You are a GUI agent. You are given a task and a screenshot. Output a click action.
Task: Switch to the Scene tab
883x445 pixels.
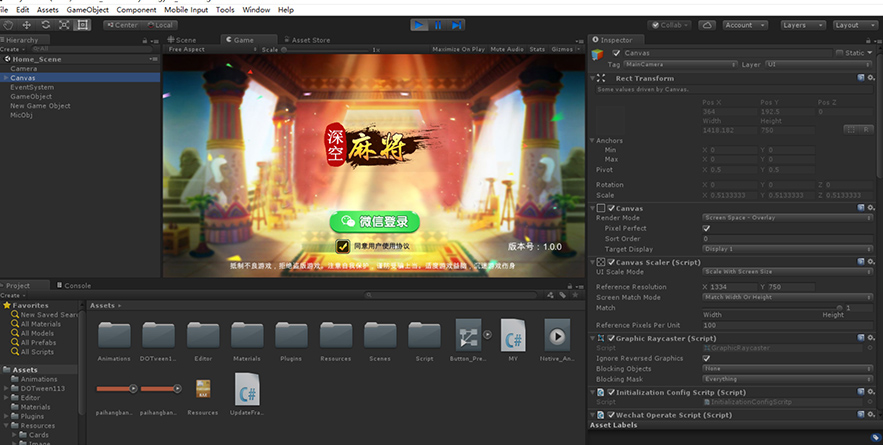tap(185, 40)
